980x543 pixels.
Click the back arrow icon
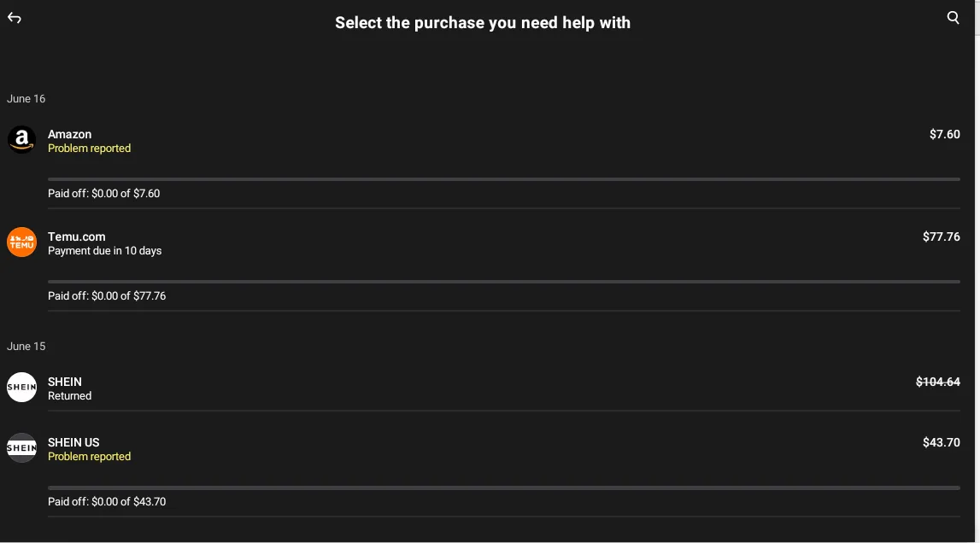[15, 18]
